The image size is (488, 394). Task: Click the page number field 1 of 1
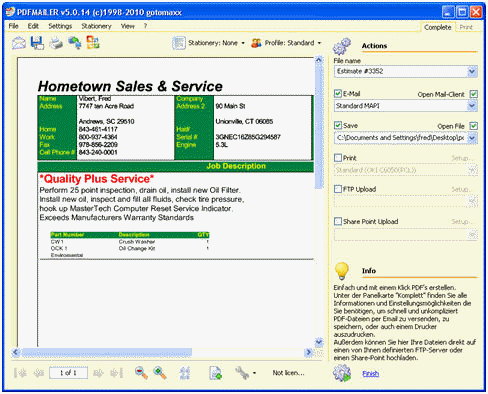[x=68, y=373]
